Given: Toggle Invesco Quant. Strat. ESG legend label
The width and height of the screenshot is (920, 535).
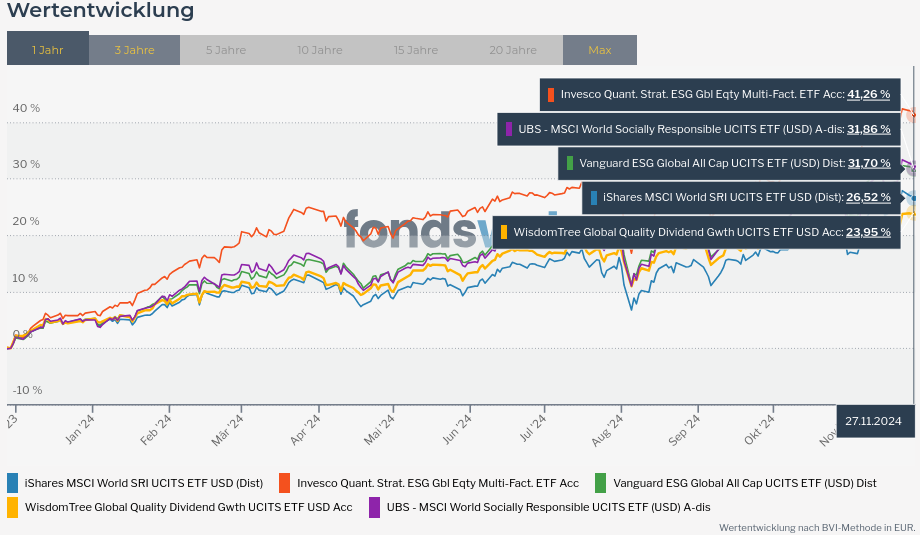Looking at the screenshot, I should (437, 483).
